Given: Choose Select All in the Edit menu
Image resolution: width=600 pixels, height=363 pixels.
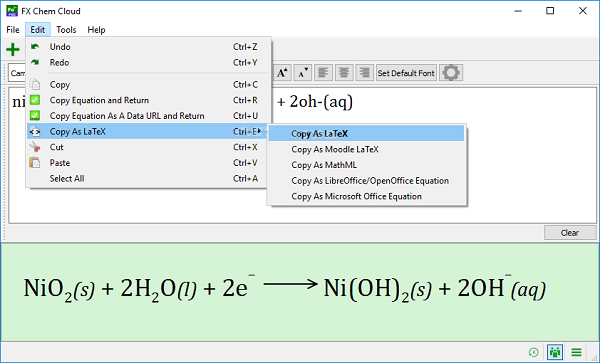Looking at the screenshot, I should tap(148, 178).
